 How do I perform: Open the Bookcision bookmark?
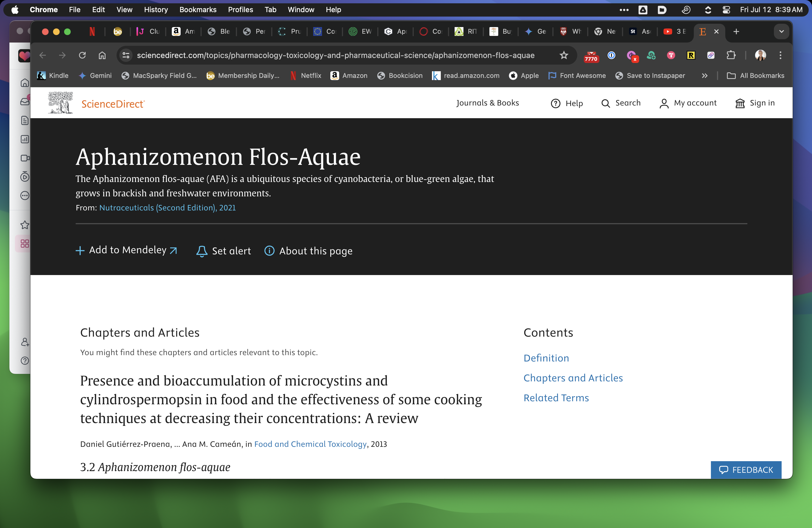[x=400, y=76]
